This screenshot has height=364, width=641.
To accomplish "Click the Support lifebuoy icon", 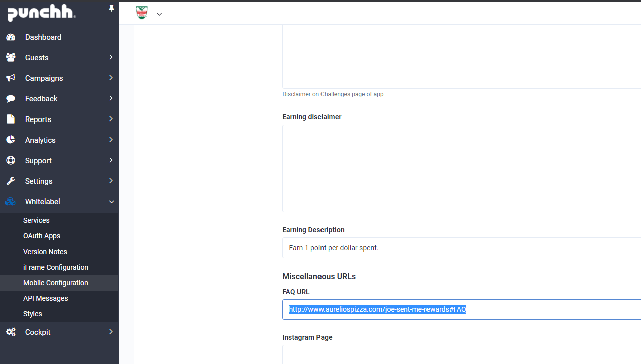I will (11, 161).
